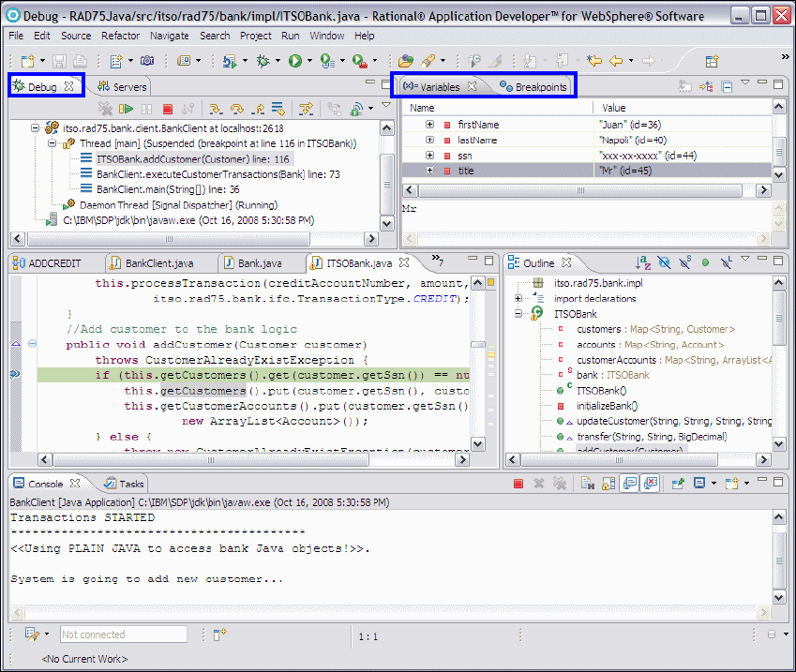
Task: Switch to the Breakpoints tab
Action: pyautogui.click(x=533, y=87)
